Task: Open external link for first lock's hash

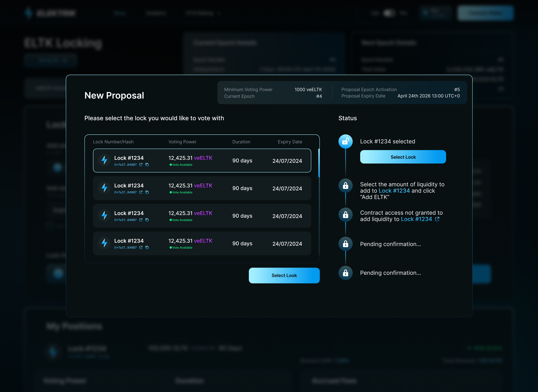Action: click(141, 165)
